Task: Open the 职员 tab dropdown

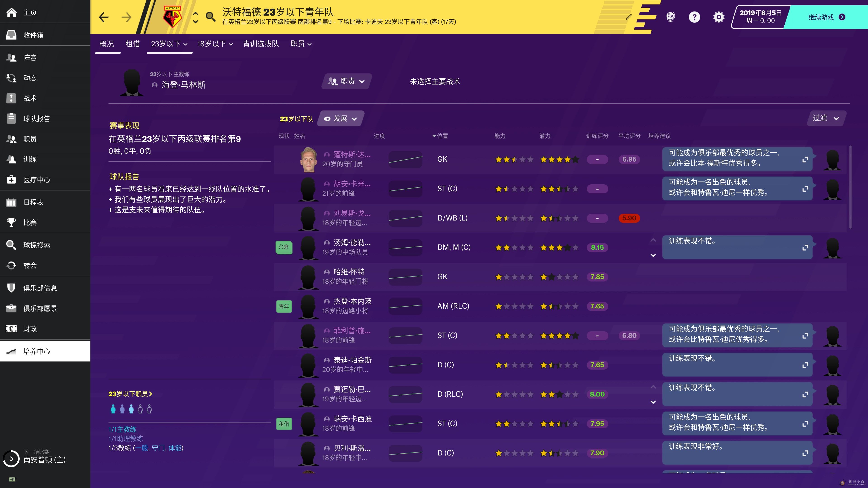Action: (301, 44)
